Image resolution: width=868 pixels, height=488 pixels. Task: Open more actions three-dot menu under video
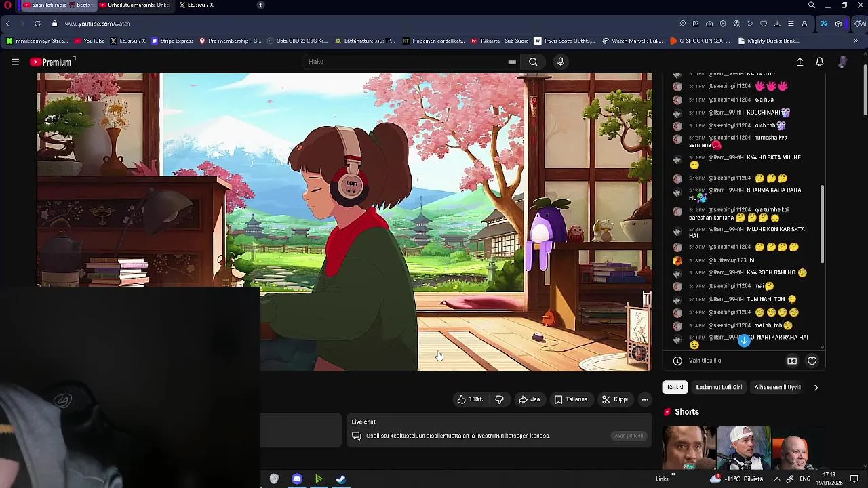point(645,399)
